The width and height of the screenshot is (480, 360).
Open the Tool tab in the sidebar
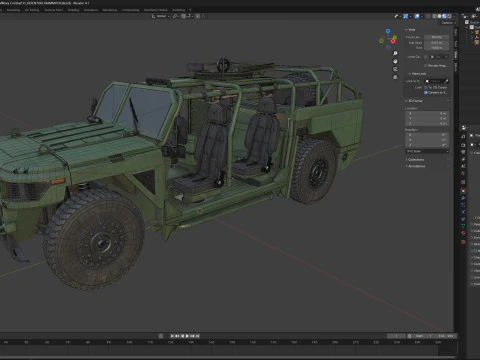pos(456,44)
